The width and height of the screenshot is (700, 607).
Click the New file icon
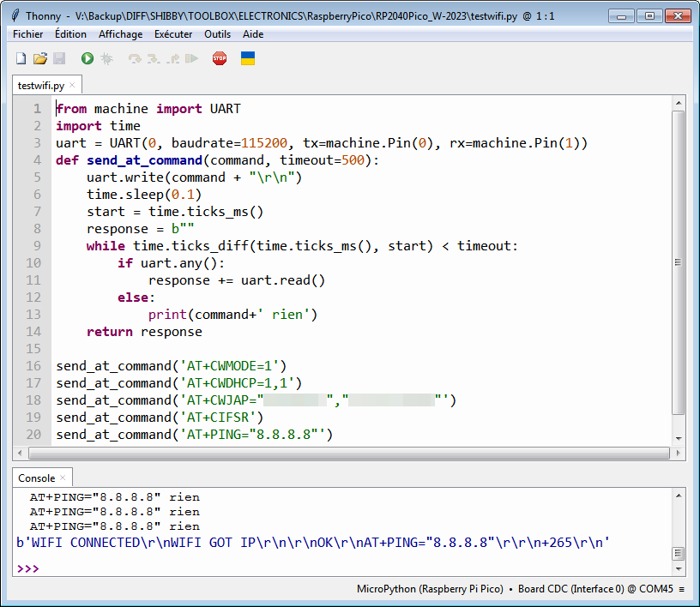pos(21,58)
